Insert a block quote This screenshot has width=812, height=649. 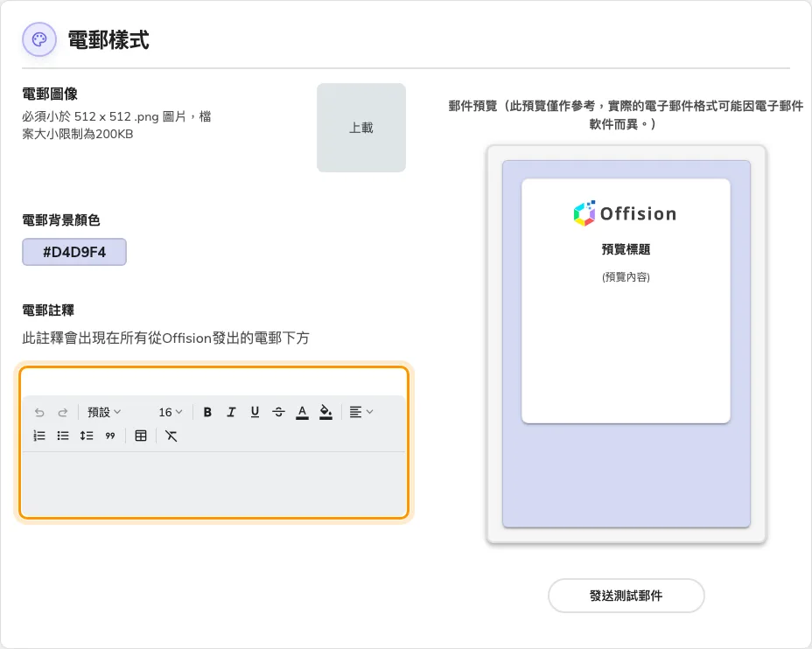coord(109,436)
